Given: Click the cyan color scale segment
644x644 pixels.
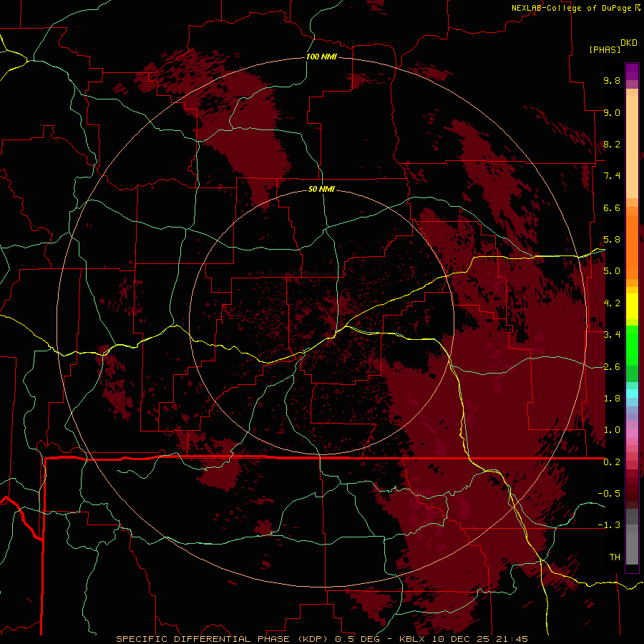Looking at the screenshot, I should pos(632,394).
